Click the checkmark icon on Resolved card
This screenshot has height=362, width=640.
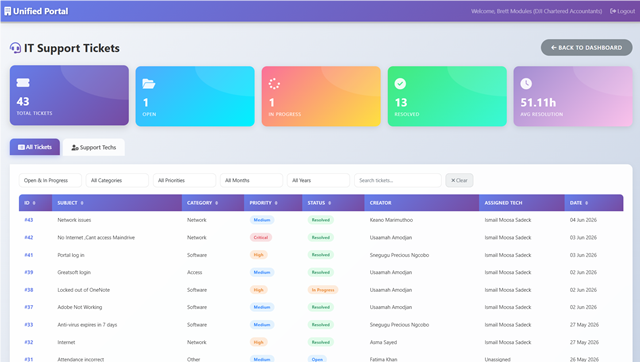(400, 84)
